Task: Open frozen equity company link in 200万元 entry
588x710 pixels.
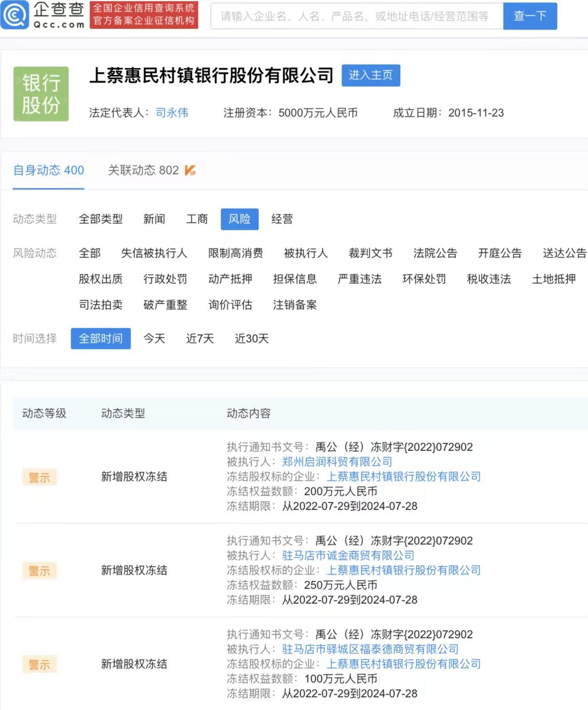Action: click(x=403, y=476)
